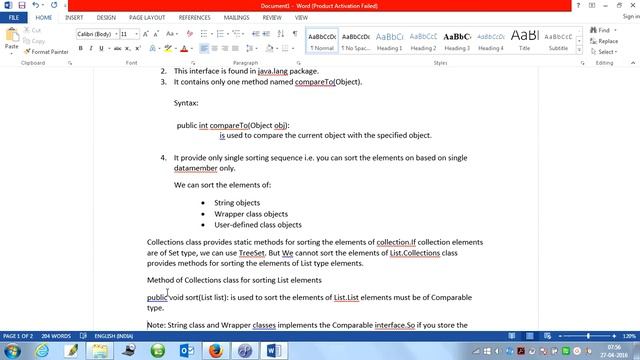
Task: Toggle Underline formatting
Action: click(101, 49)
